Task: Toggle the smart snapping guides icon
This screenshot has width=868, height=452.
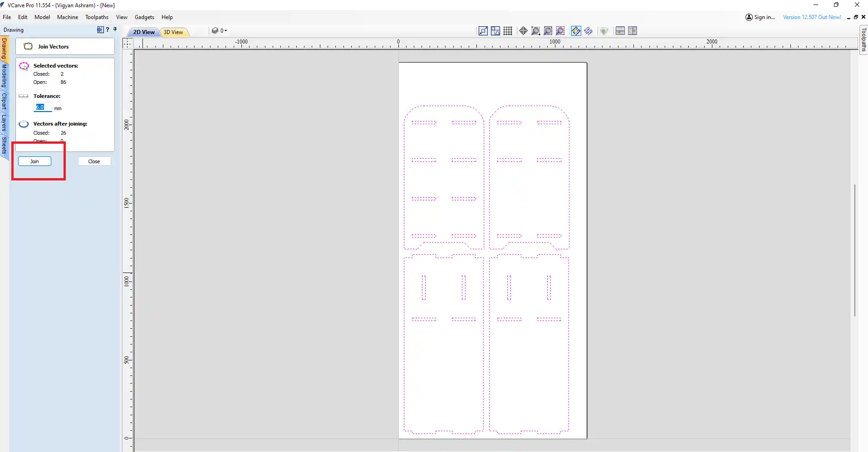Action: click(x=495, y=31)
